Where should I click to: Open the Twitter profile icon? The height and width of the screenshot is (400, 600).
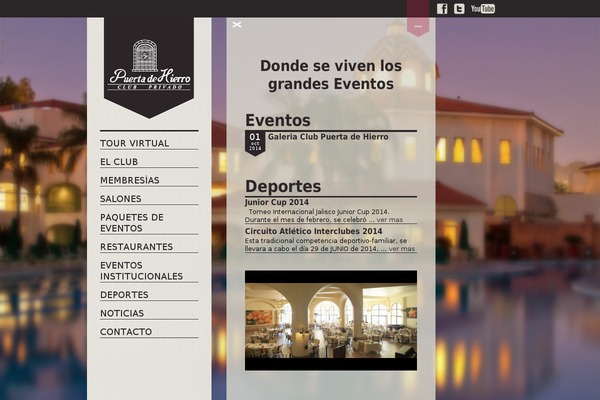(x=459, y=8)
